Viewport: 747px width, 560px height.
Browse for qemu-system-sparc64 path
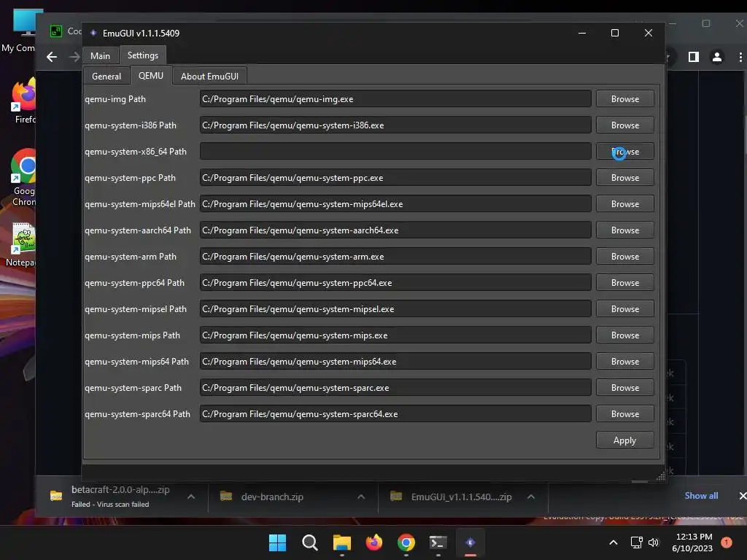(625, 414)
